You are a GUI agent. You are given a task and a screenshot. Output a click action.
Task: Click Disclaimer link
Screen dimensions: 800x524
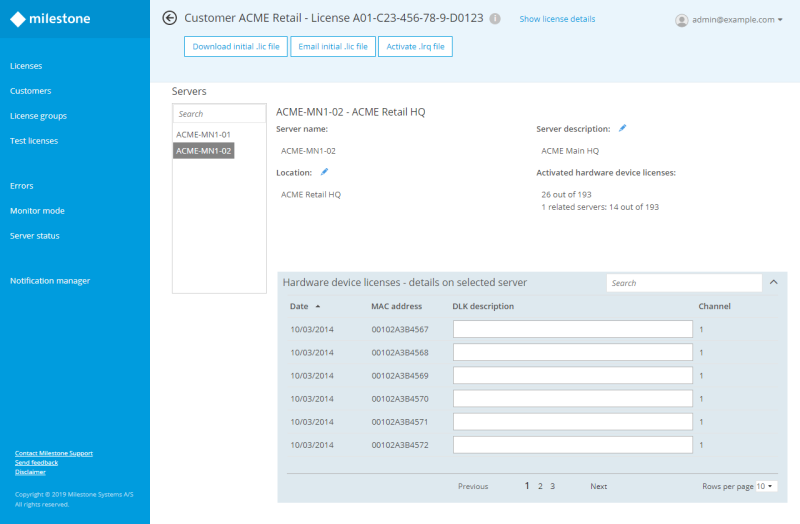click(x=30, y=472)
